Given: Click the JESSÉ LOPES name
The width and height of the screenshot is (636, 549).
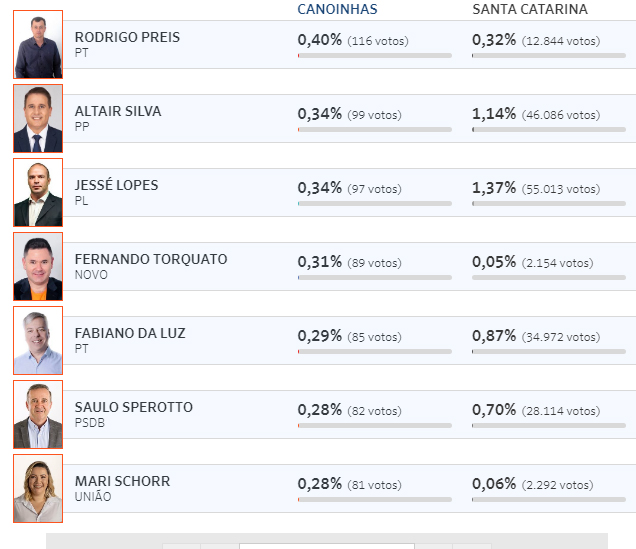Looking at the screenshot, I should [116, 185].
